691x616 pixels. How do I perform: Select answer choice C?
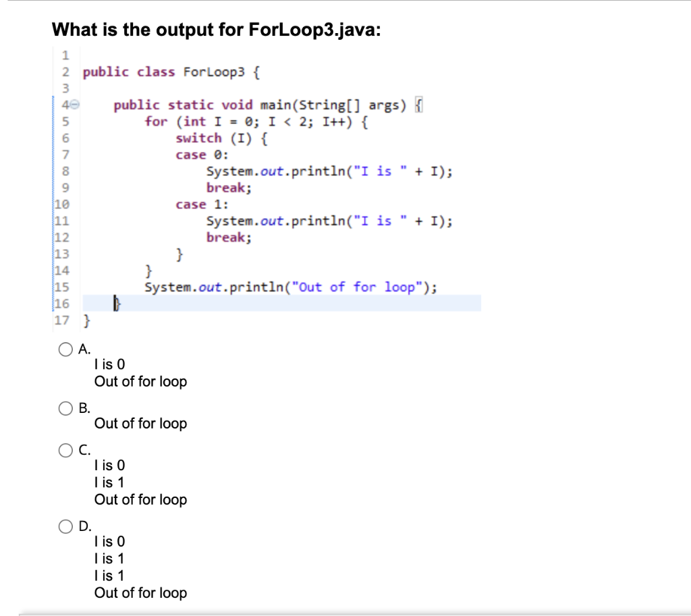coord(66,450)
